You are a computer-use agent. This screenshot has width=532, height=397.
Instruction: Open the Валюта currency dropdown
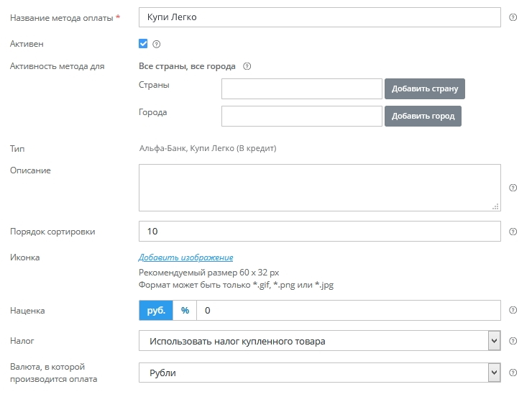pos(319,373)
